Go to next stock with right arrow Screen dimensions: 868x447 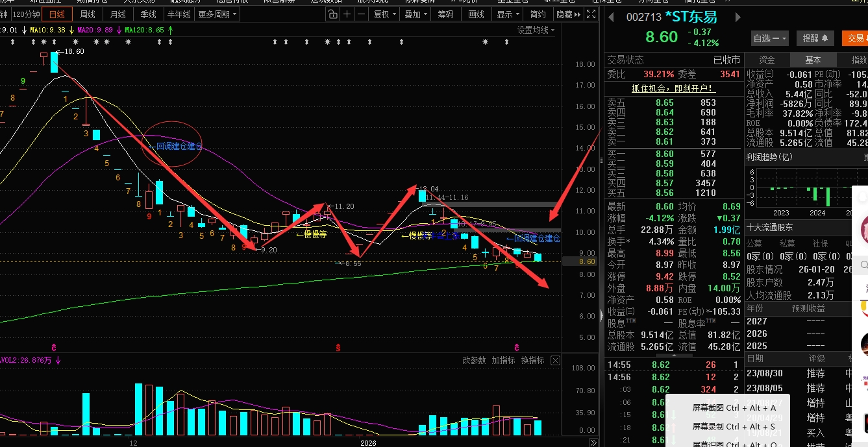pos(738,18)
